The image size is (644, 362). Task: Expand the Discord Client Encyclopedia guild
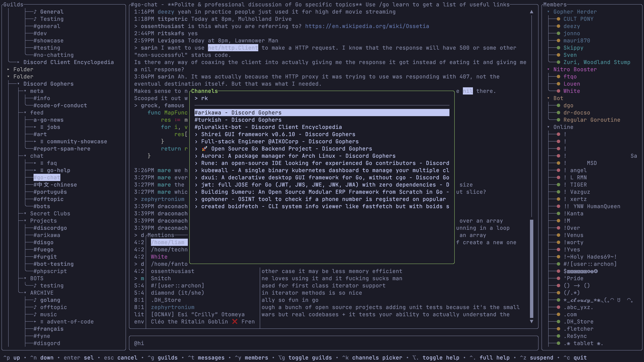coord(18,62)
